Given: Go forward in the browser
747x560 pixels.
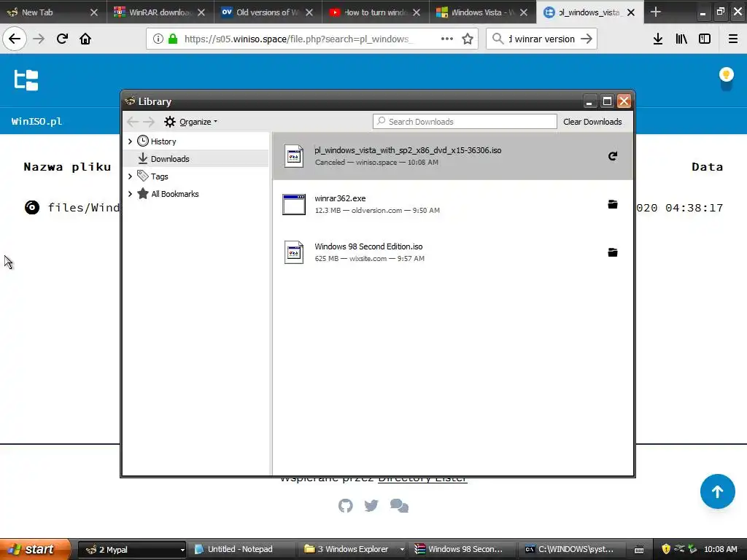Looking at the screenshot, I should click(x=39, y=39).
